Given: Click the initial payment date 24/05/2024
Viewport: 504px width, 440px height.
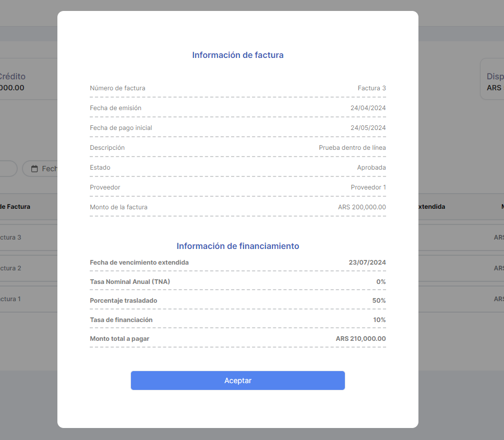Looking at the screenshot, I should [x=368, y=128].
